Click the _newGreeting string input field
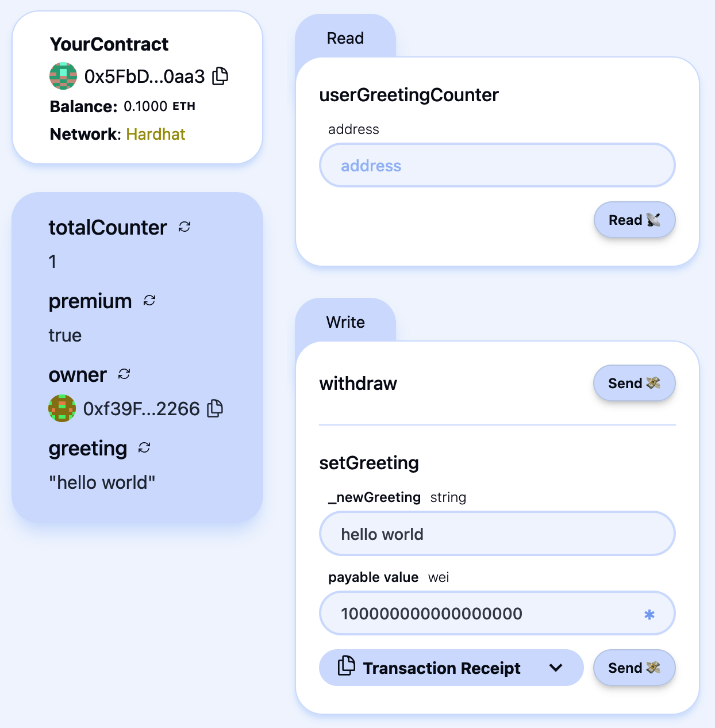Viewport: 715px width, 728px height. [497, 534]
